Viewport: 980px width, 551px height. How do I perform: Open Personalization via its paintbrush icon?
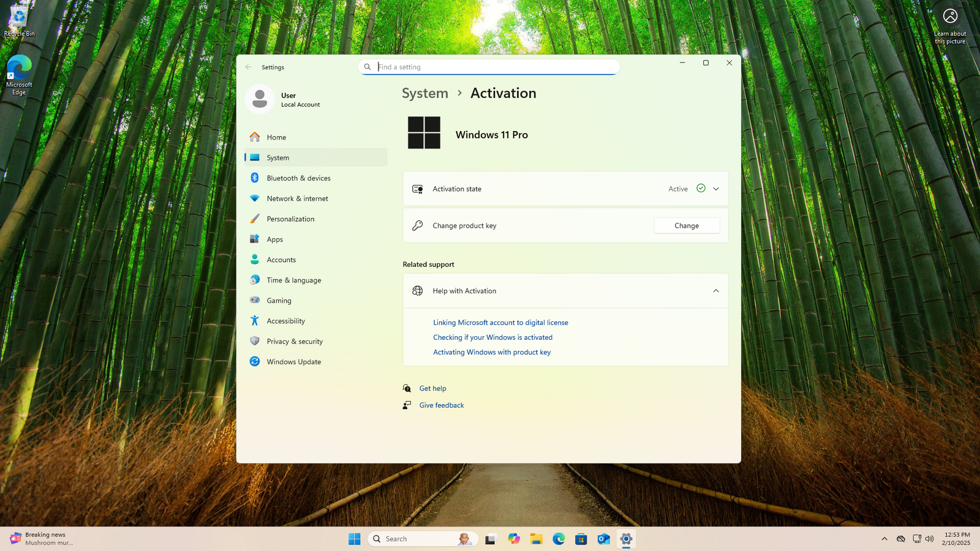pos(255,219)
